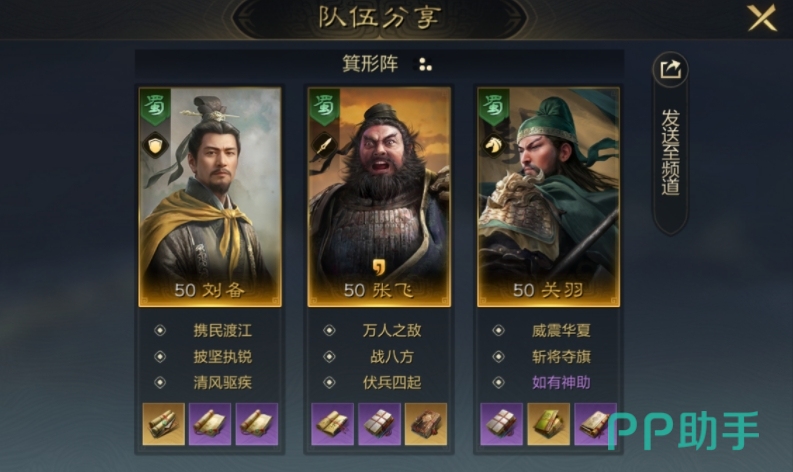Click 张飞's first purple book item
The image size is (793, 472).
coord(332,424)
